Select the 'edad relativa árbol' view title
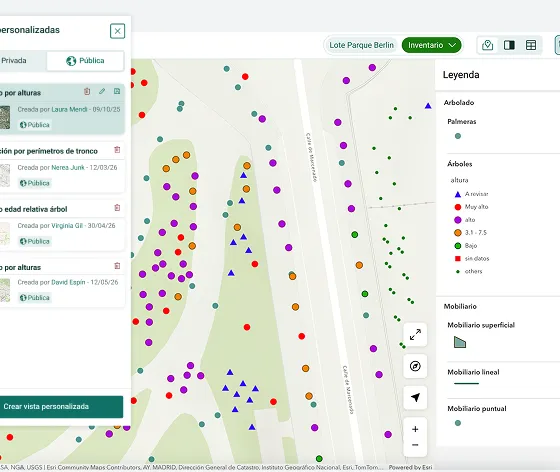The width and height of the screenshot is (560, 472). click(34, 209)
